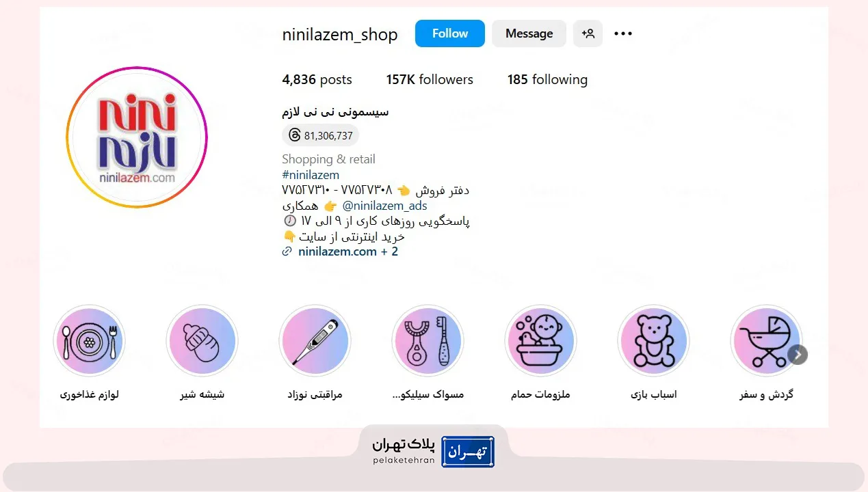The height and width of the screenshot is (492, 868).
Task: Open the baby bath highlight icon
Action: tap(540, 340)
